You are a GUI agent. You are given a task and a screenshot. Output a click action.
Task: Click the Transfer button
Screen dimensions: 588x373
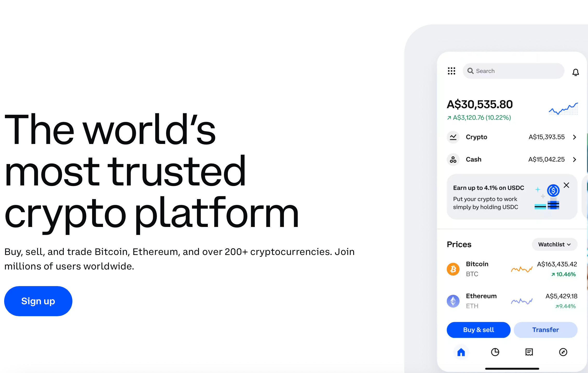(545, 330)
